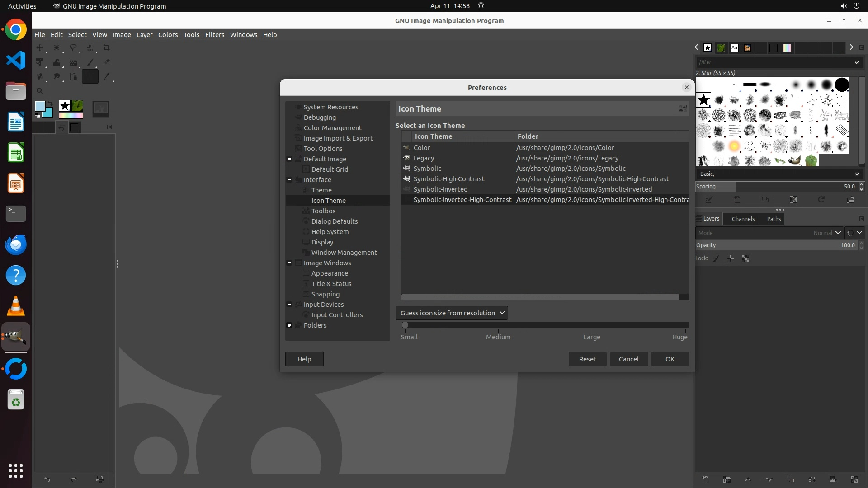Collapse the Interface tree node

click(289, 180)
